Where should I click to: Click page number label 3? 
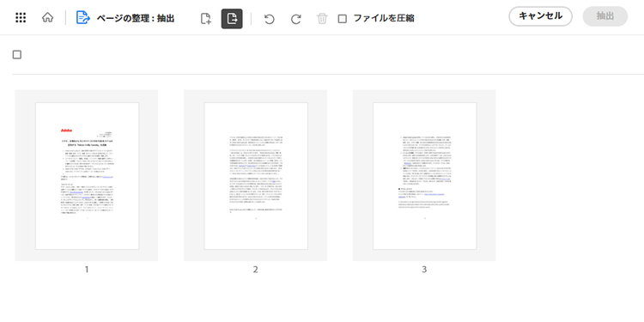tap(424, 270)
